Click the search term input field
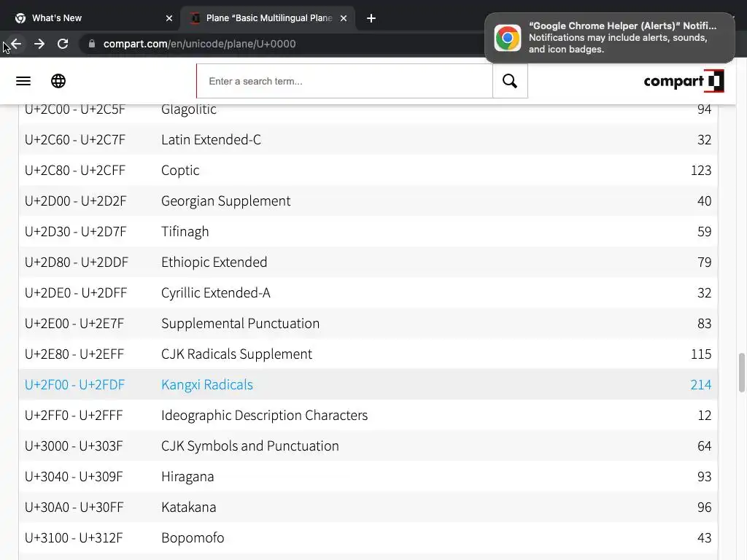747x560 pixels. click(344, 81)
